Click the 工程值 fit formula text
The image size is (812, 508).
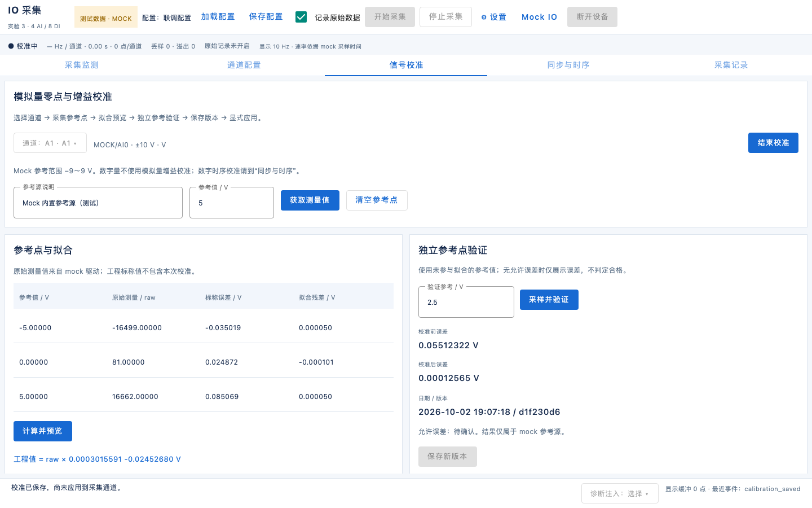click(x=97, y=459)
